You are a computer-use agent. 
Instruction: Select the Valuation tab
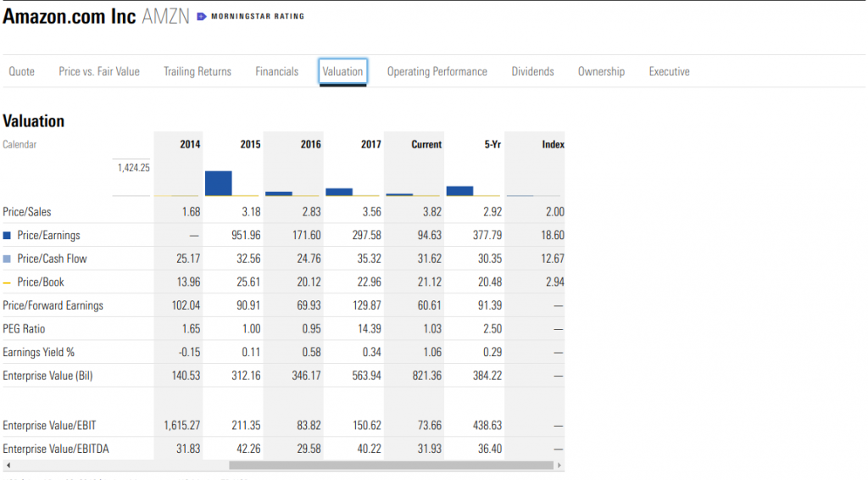point(342,71)
